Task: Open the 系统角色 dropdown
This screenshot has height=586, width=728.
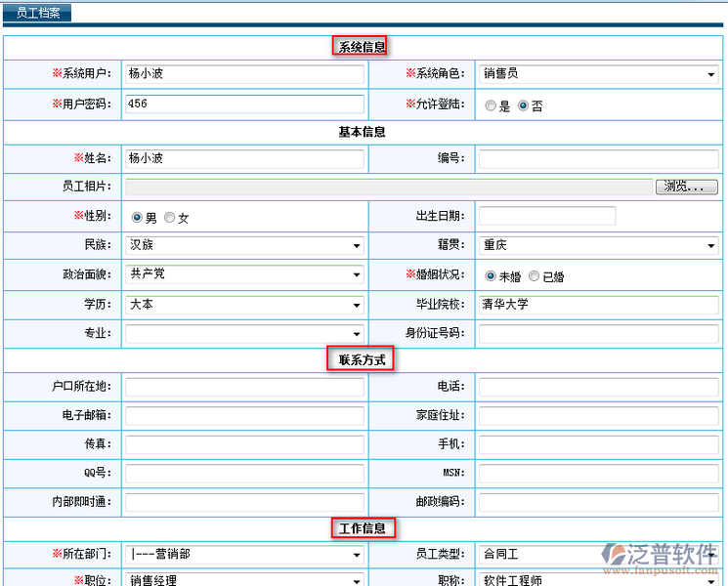Action: click(x=598, y=74)
